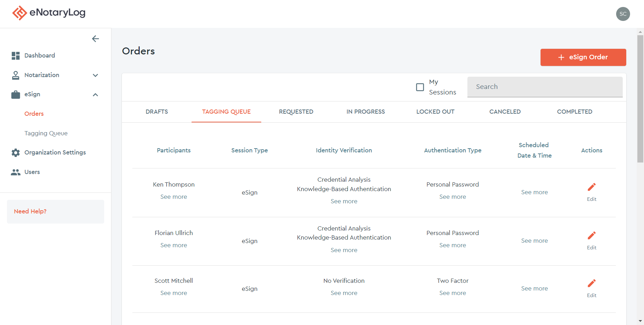Open Tagging Queue in the sidebar
The height and width of the screenshot is (325, 644).
46,133
